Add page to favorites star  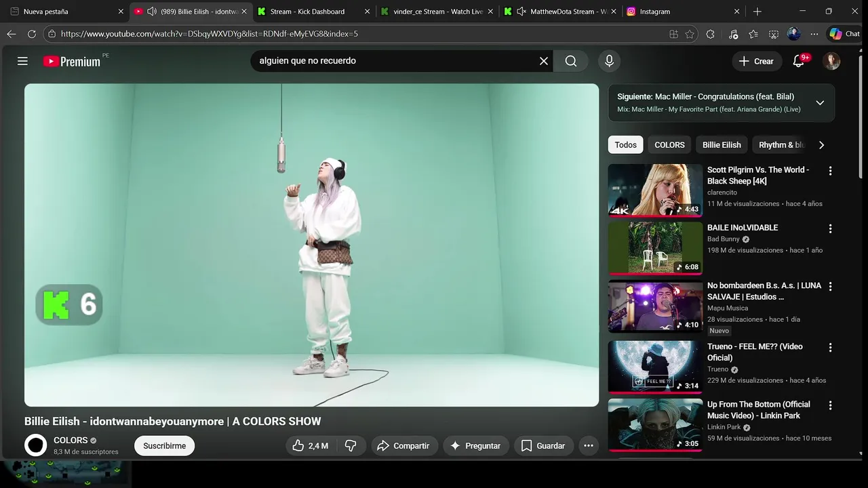[x=690, y=34]
